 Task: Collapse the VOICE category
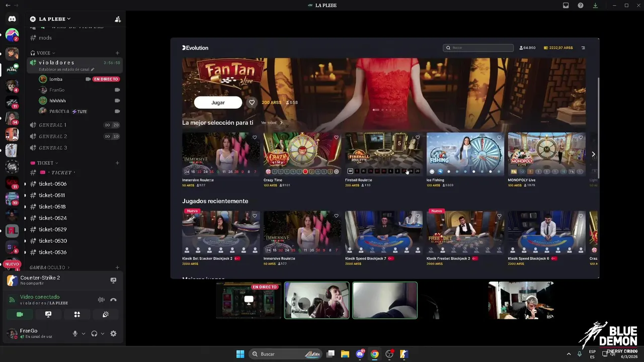click(x=43, y=53)
